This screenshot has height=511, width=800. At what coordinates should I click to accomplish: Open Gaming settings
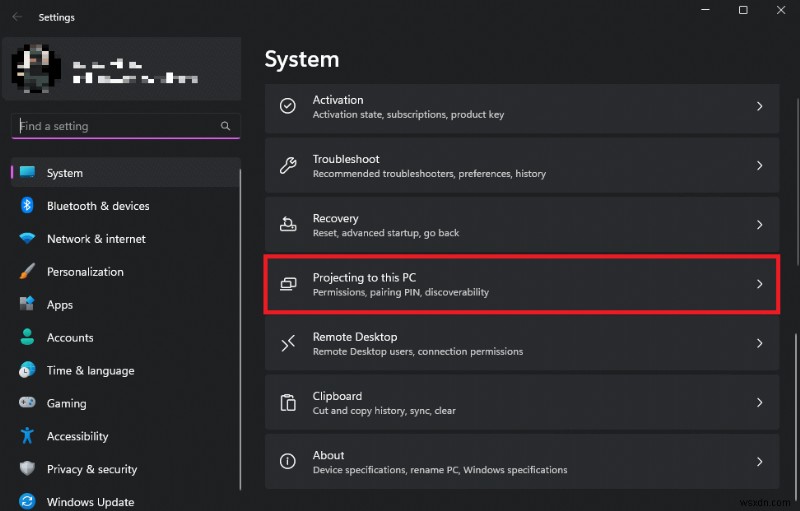point(125,403)
